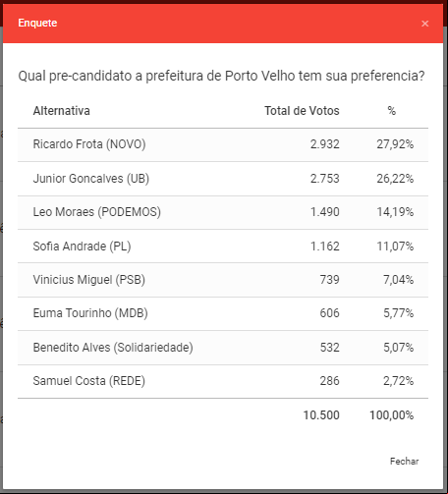Click the Enquete dialog title
Screen dimensions: 448x494
tap(37, 23)
